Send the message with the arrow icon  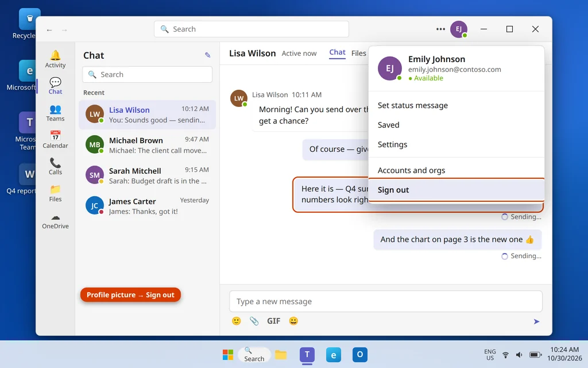(537, 321)
